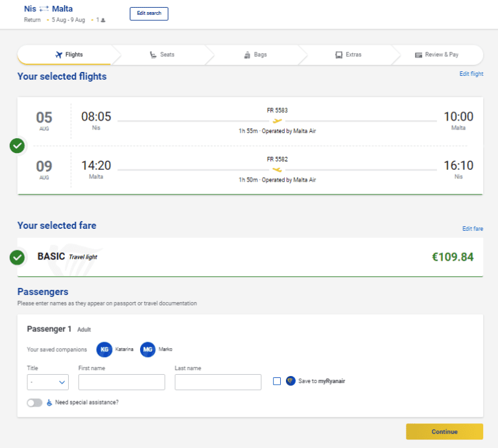Select saved companion MG Marko avatar
This screenshot has height=448, width=498.
[x=148, y=349]
